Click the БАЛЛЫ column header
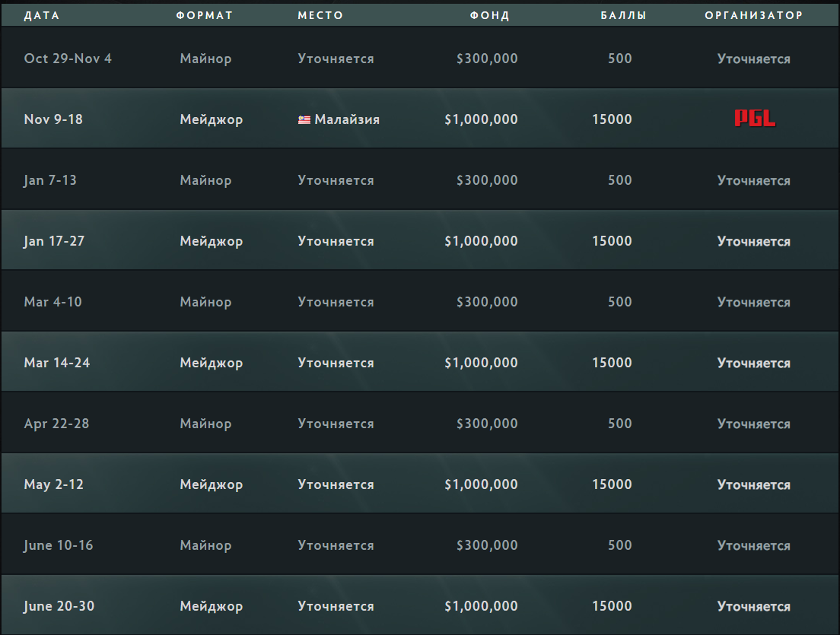The image size is (840, 635). point(624,15)
